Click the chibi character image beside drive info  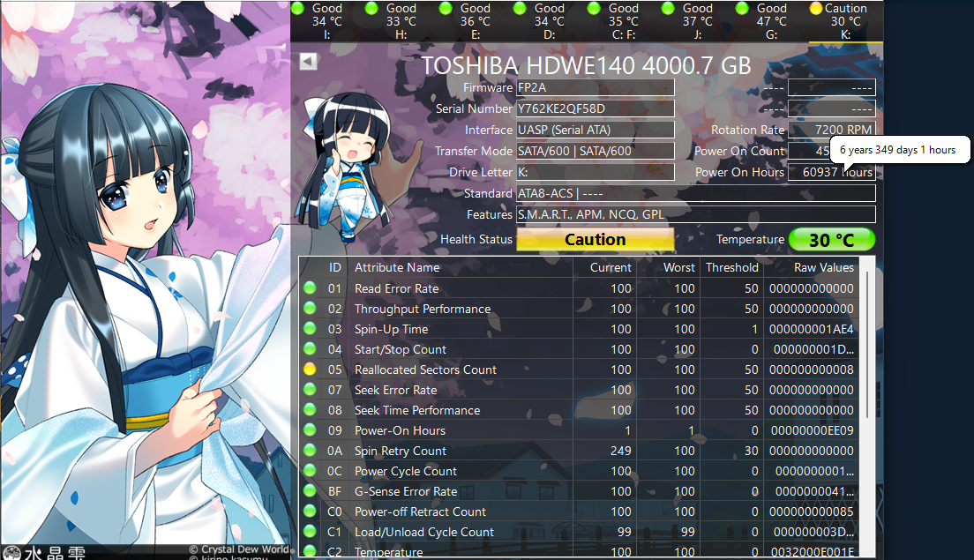tap(345, 167)
